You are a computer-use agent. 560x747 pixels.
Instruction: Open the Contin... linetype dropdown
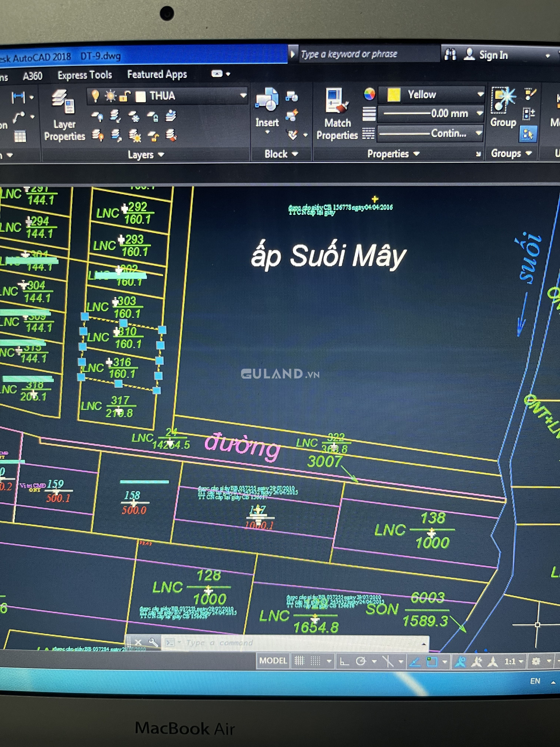coord(479,133)
